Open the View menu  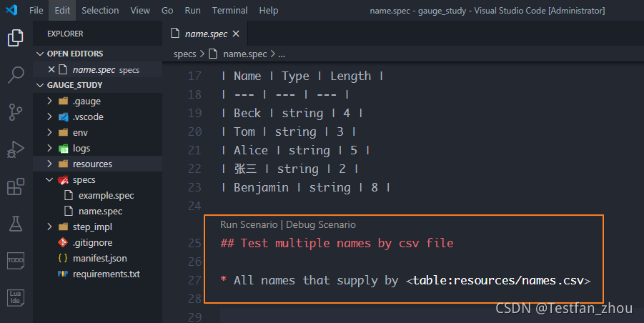[140, 10]
